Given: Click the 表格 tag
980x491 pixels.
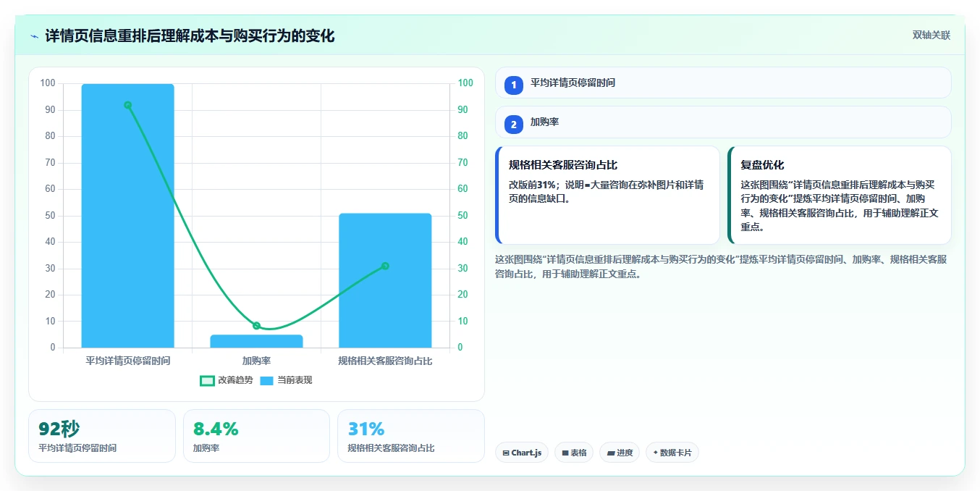Looking at the screenshot, I should [573, 453].
